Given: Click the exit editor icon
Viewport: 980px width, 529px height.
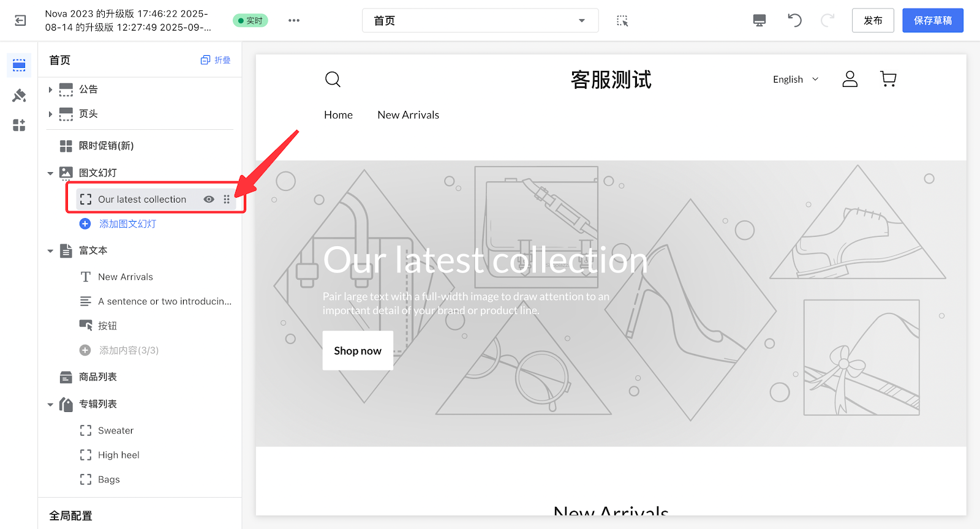Looking at the screenshot, I should click(20, 21).
